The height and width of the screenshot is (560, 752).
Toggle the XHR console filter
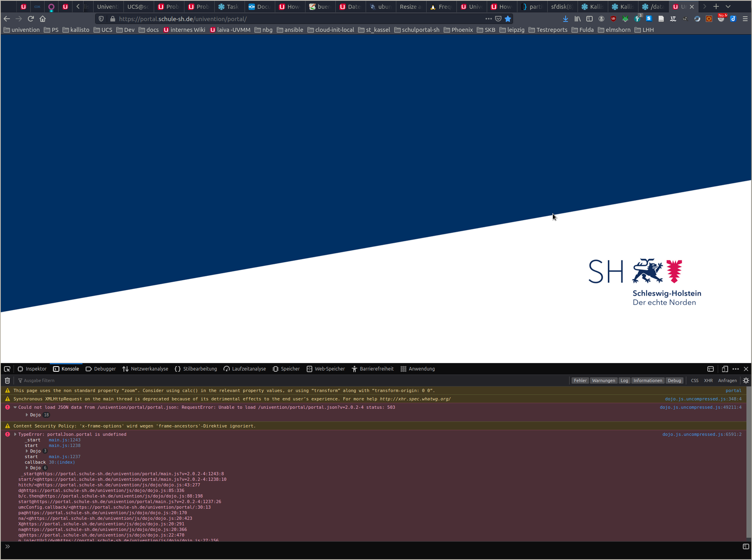coord(708,380)
